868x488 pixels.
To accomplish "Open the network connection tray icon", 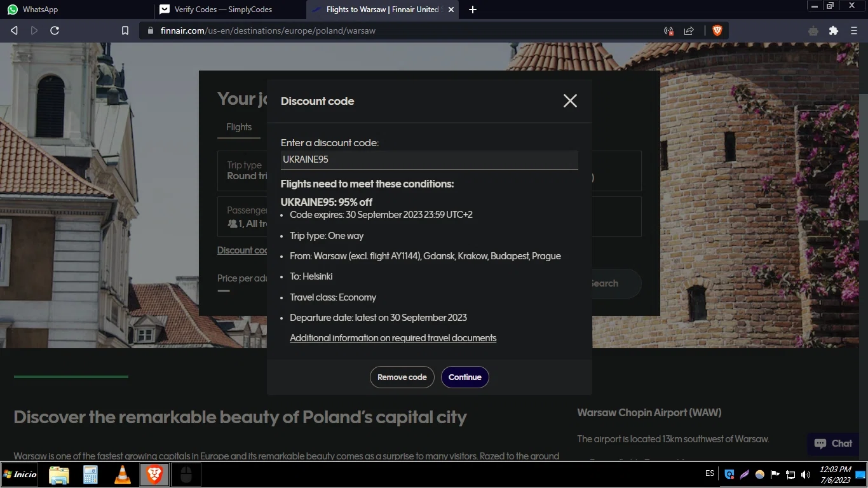I will click(790, 475).
